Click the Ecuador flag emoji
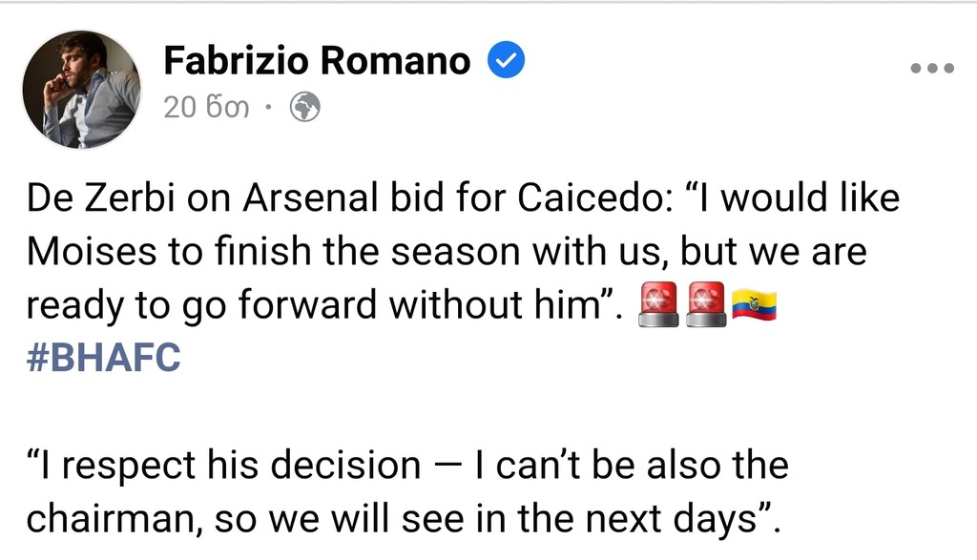 pyautogui.click(x=754, y=305)
